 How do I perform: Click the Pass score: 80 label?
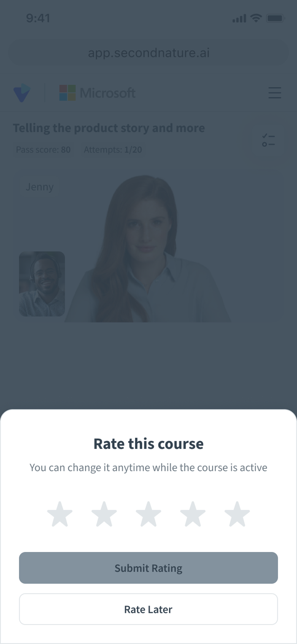point(43,150)
